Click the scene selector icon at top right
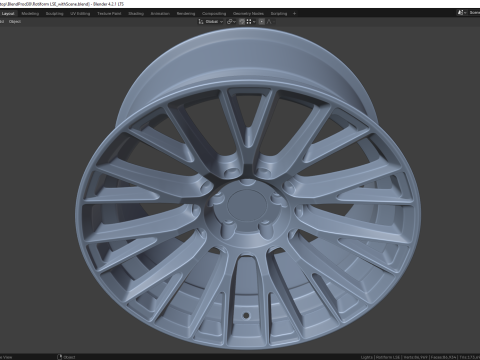This screenshot has height=360, width=480. point(461,13)
